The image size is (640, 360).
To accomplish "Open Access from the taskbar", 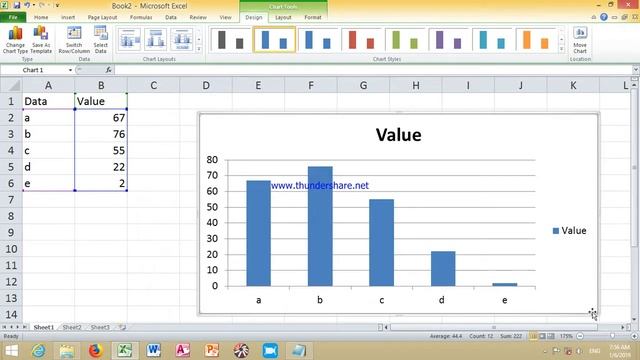I will pos(182,351).
